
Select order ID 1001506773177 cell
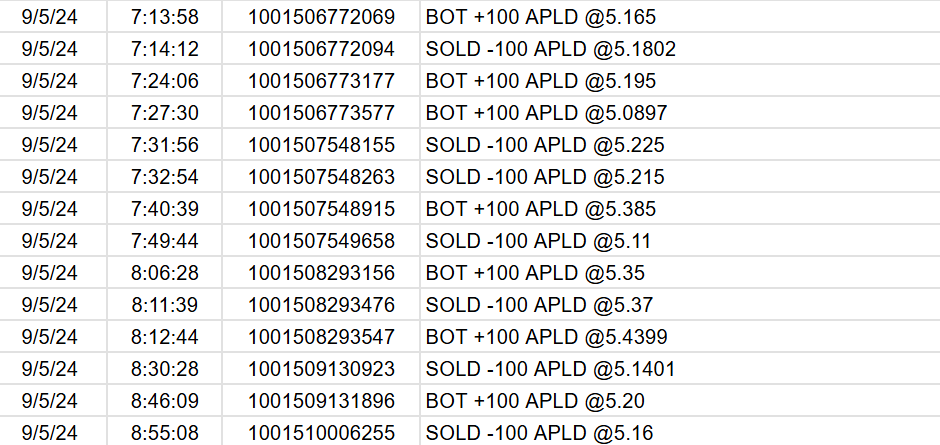[321, 81]
